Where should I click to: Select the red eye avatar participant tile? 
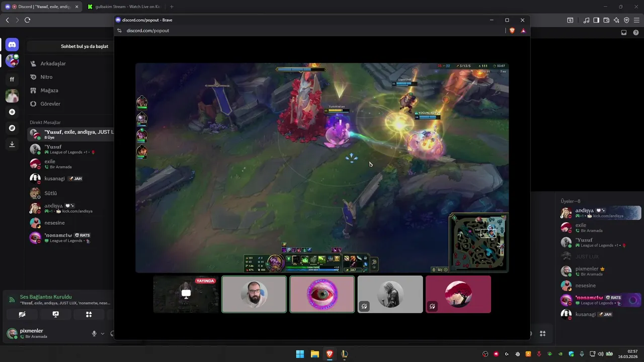pyautogui.click(x=322, y=294)
